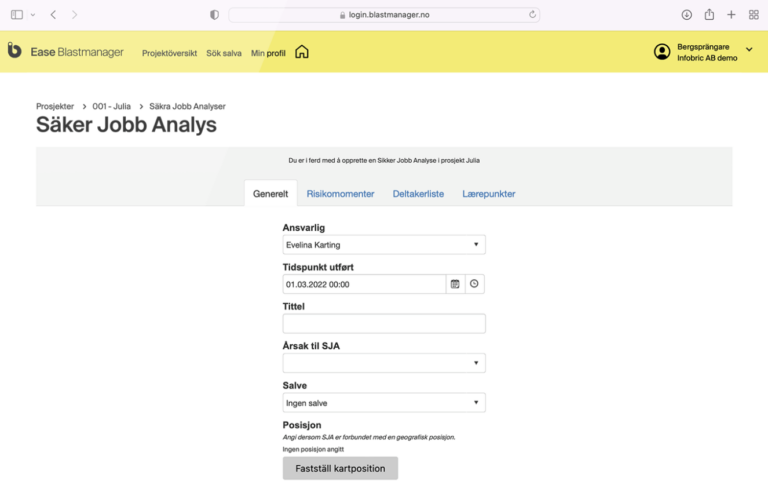The height and width of the screenshot is (481, 768).
Task: Click the user profile avatar icon
Action: click(x=662, y=51)
